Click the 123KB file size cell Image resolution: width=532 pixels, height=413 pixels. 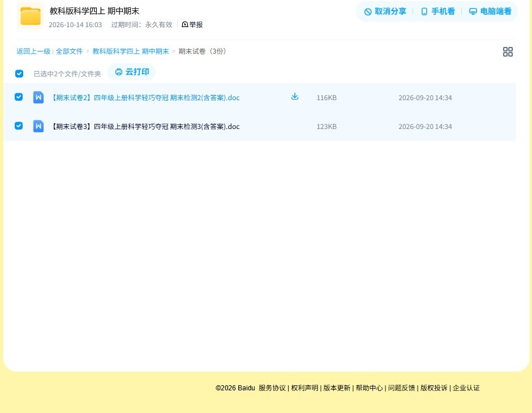(327, 127)
